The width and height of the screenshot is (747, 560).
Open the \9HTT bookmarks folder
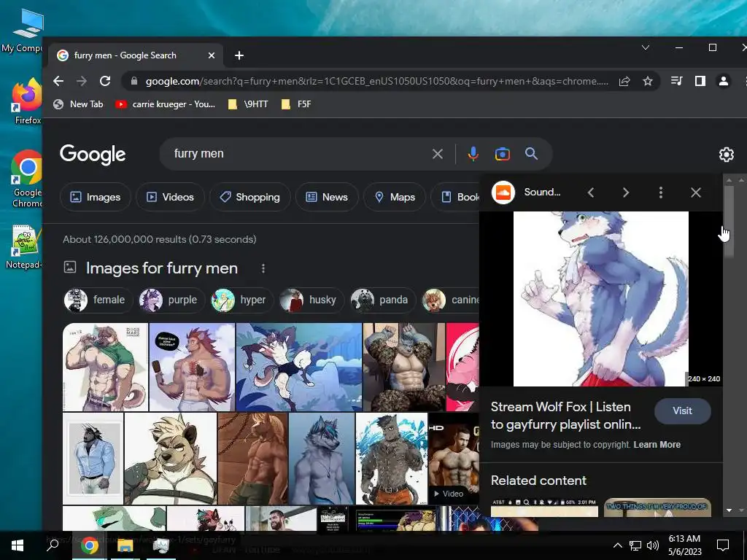tap(248, 104)
